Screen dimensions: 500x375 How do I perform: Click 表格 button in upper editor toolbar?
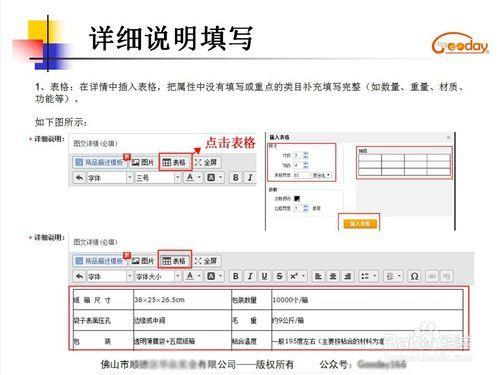click(x=174, y=162)
